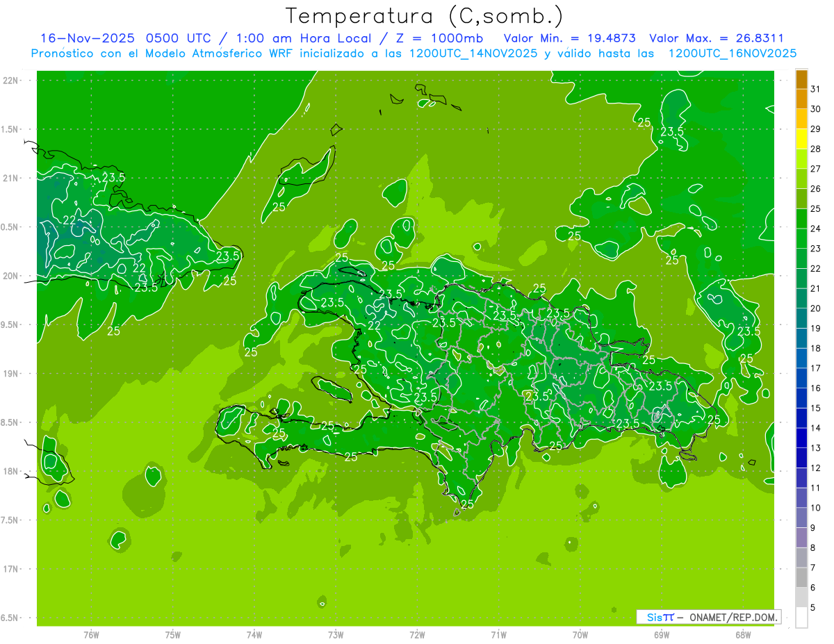Click the '69W' longitude axis label
The height and width of the screenshot is (644, 834).
click(662, 635)
